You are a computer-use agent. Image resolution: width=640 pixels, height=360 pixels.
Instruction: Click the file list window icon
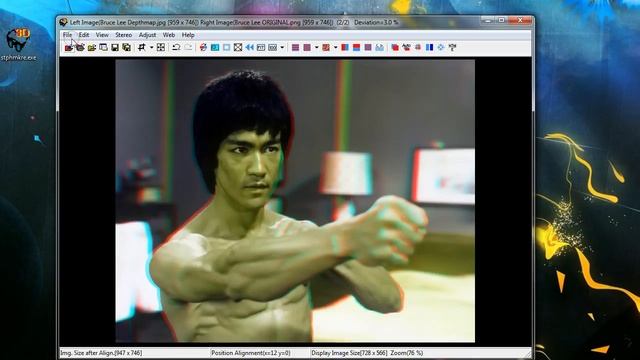103,48
